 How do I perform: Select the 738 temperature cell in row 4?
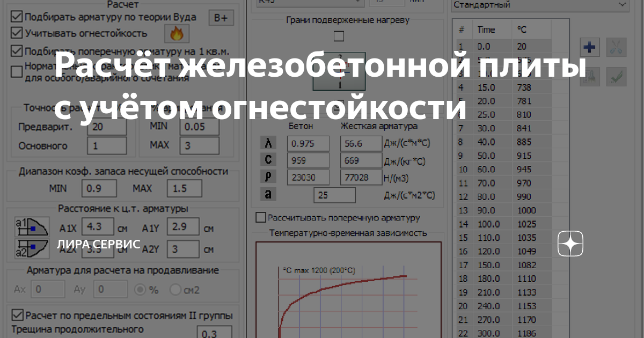531,87
